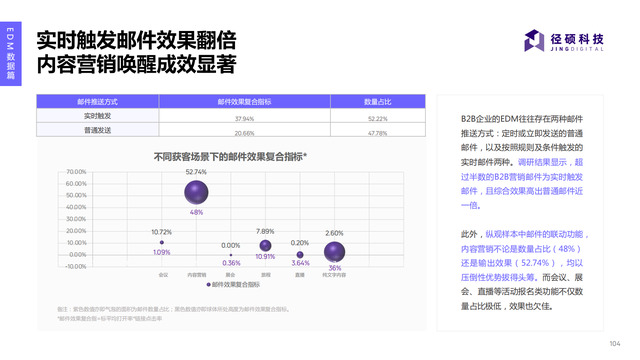Image resolution: width=640 pixels, height=360 pixels.
Task: Click the footnote starting with 备注
Action: (x=173, y=309)
